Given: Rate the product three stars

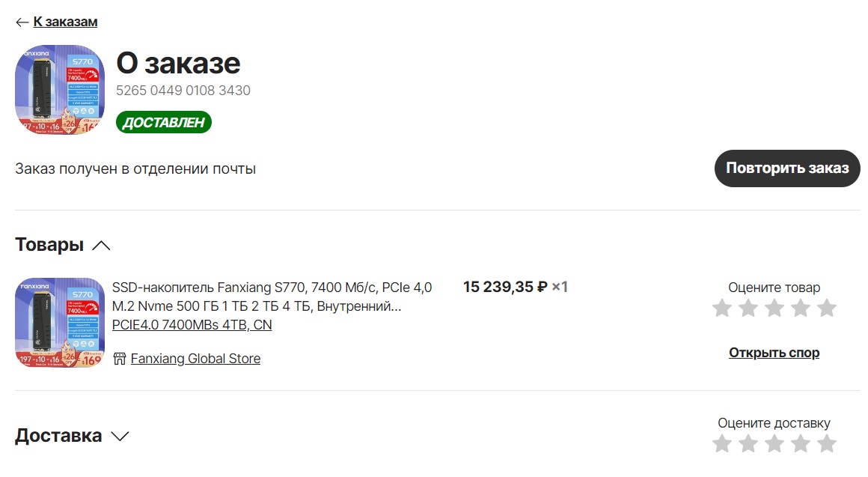Looking at the screenshot, I should [x=774, y=308].
